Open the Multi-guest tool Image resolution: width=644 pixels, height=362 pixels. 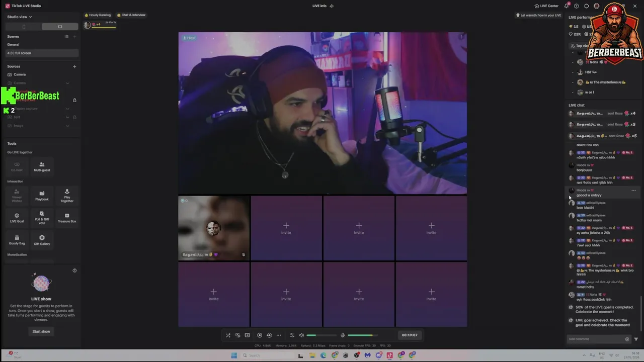(42, 167)
